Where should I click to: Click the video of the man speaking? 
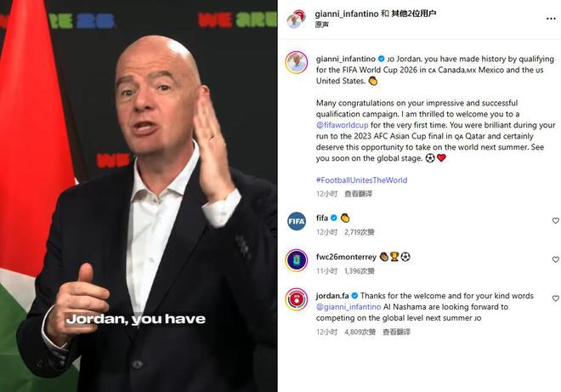(139, 196)
